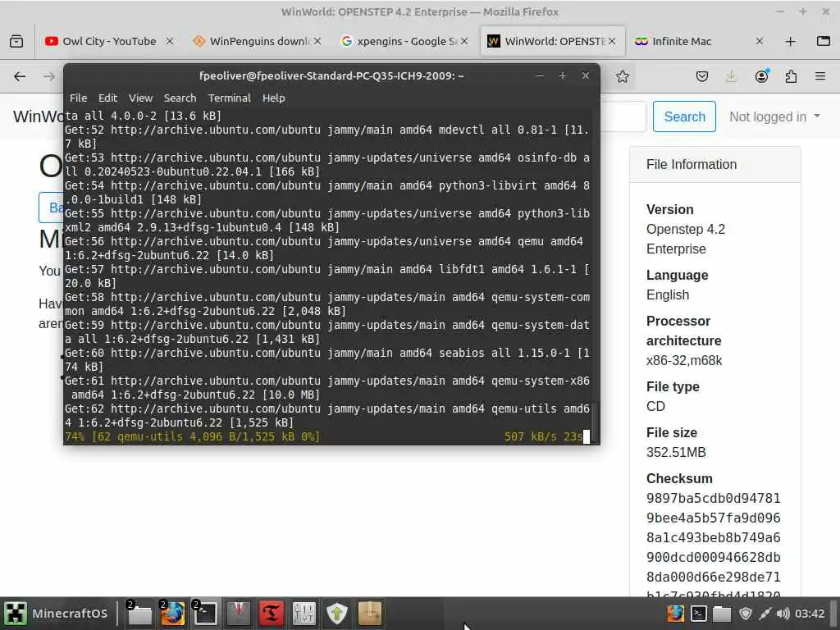Click the Get:61 qemu-system-x86 line
Image resolution: width=840 pixels, height=630 pixels.
(x=326, y=388)
